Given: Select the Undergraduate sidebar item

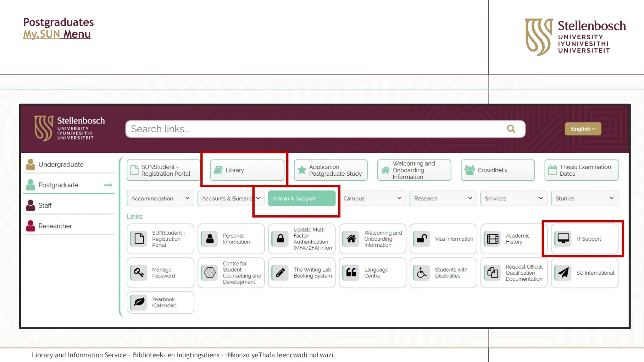Looking at the screenshot, I should 61,164.
